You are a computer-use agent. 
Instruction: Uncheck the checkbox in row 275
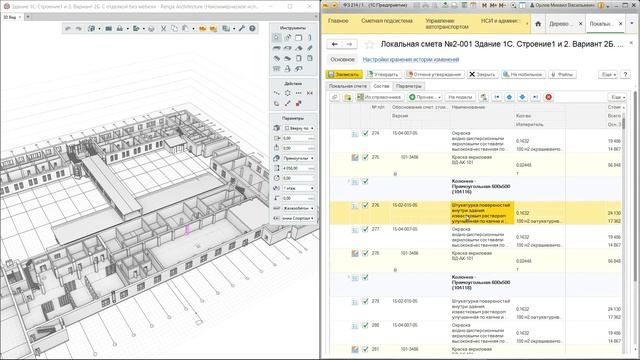pos(365,157)
